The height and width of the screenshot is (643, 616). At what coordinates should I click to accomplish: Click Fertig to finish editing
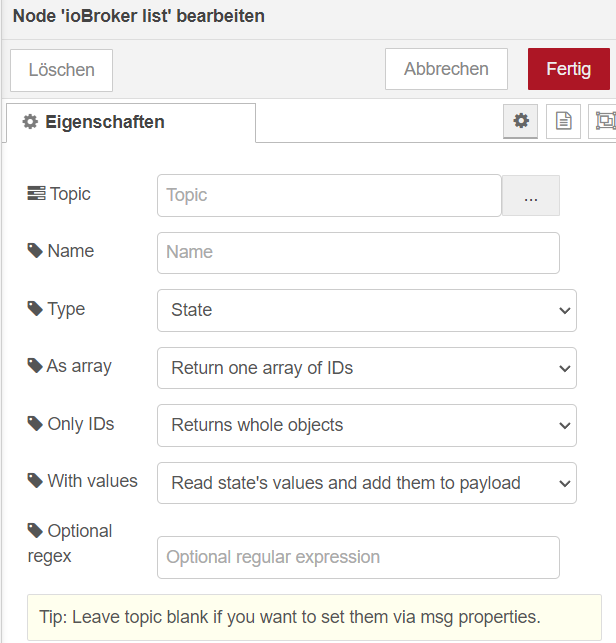point(569,69)
